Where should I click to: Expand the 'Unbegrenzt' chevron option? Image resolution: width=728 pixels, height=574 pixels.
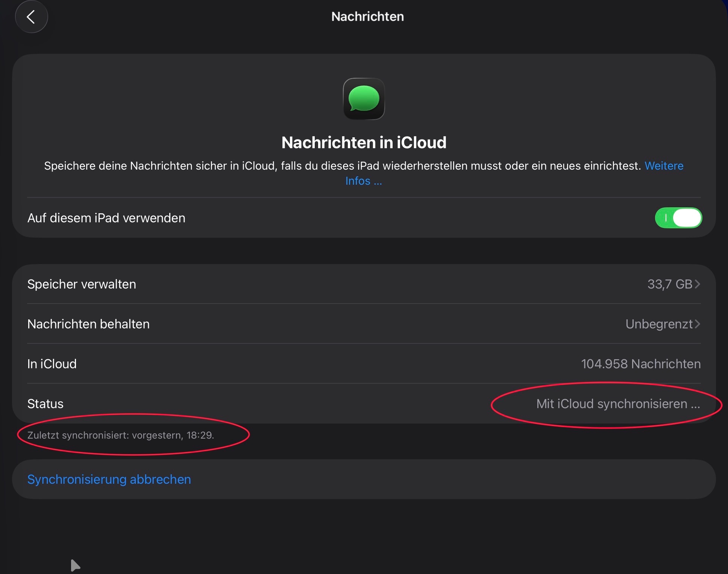(698, 324)
